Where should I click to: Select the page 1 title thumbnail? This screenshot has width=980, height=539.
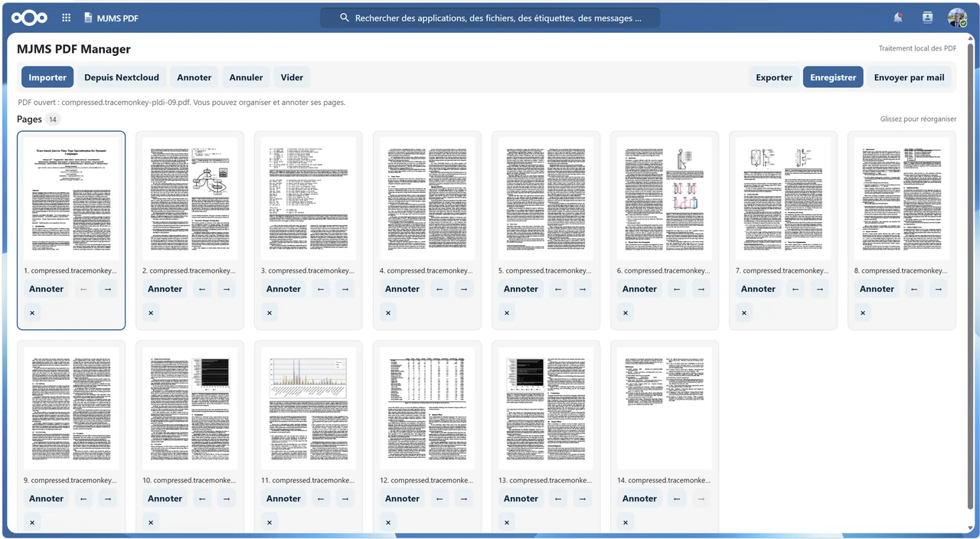click(x=71, y=198)
